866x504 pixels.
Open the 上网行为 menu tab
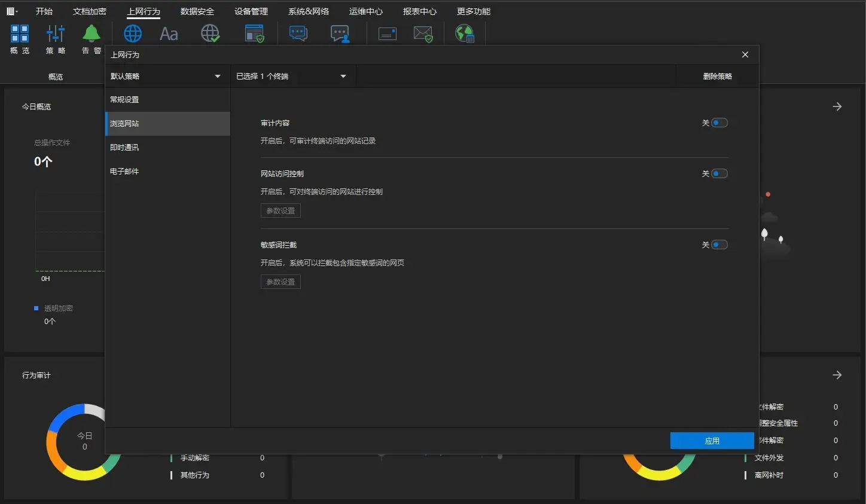coord(144,11)
